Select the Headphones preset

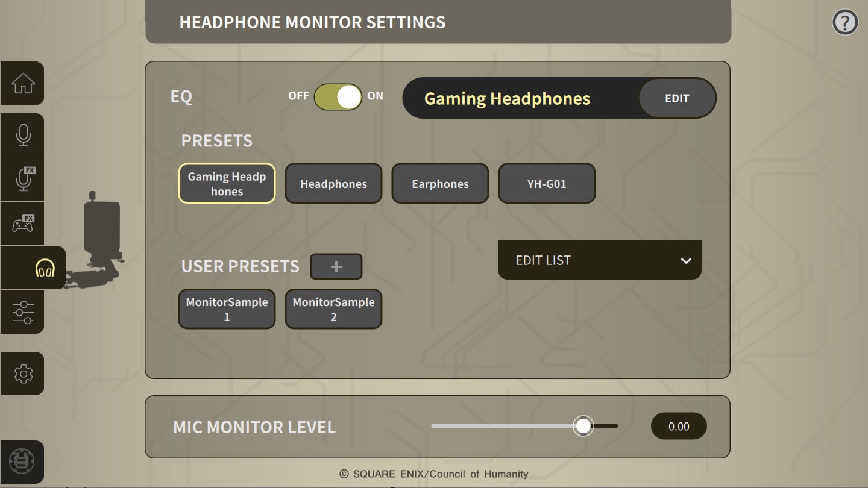pos(333,183)
